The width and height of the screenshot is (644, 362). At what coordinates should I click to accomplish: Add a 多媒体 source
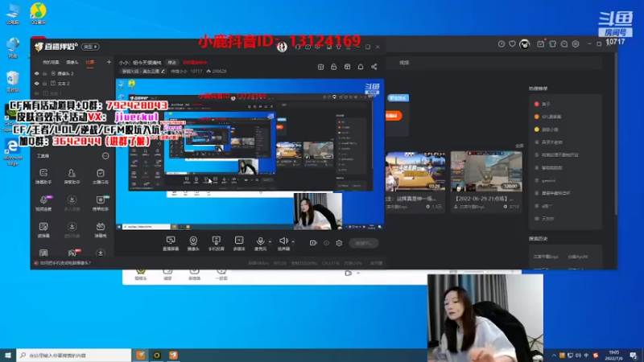239,243
